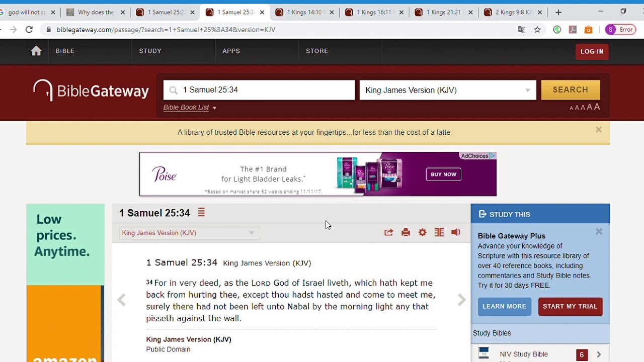Click the Study This panel icon
The height and width of the screenshot is (362, 644).
482,214
